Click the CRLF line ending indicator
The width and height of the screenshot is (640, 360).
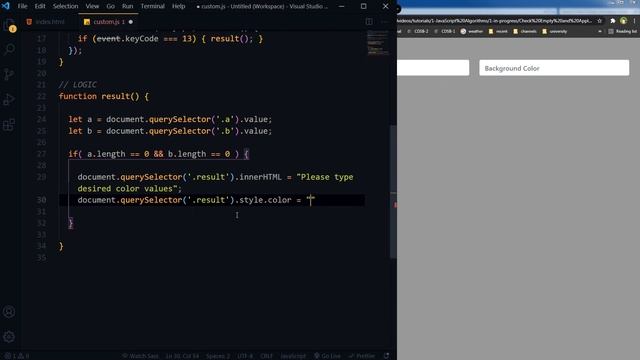(267, 356)
